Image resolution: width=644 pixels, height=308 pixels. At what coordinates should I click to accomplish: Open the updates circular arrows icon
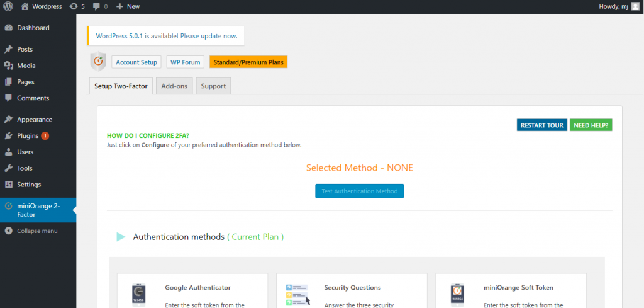(74, 6)
